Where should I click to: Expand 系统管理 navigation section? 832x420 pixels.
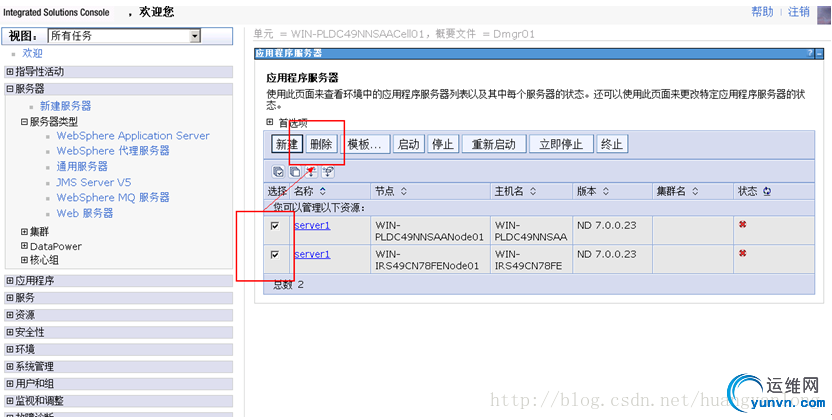[x=10, y=366]
